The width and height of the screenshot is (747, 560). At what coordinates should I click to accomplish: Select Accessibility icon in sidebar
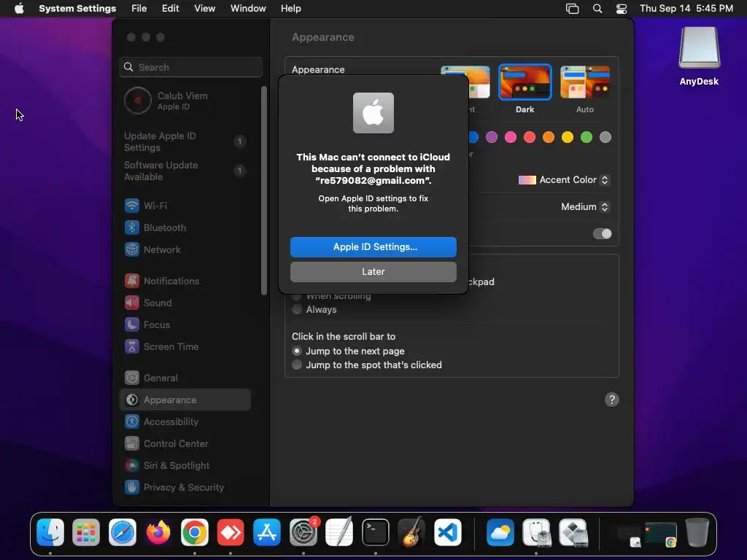pos(132,422)
